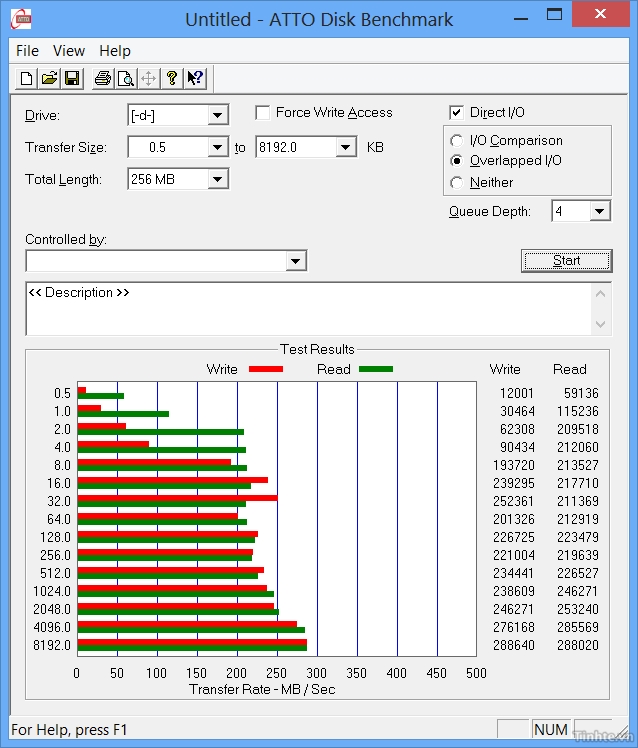Screen dimensions: 638x748
Task: Click the read value 59136
Action: point(581,393)
